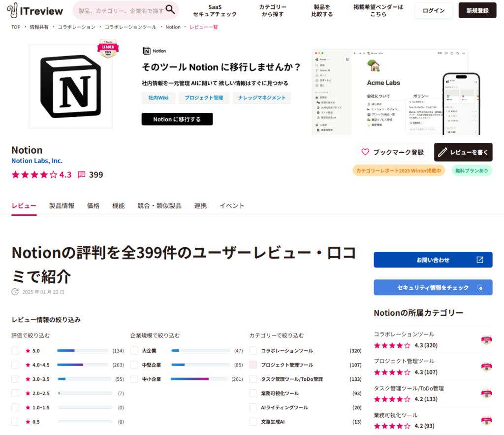
Task: Switch to the 連携 tab
Action: (x=201, y=206)
